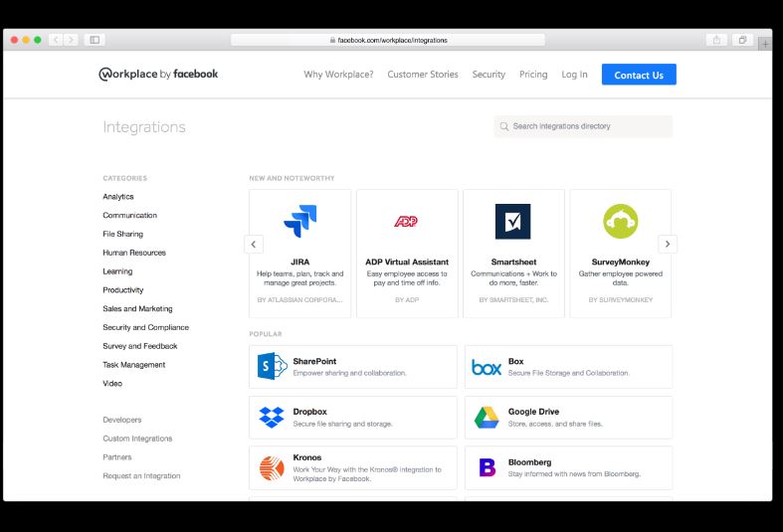Open the Bloomberg integration title

tap(530, 462)
